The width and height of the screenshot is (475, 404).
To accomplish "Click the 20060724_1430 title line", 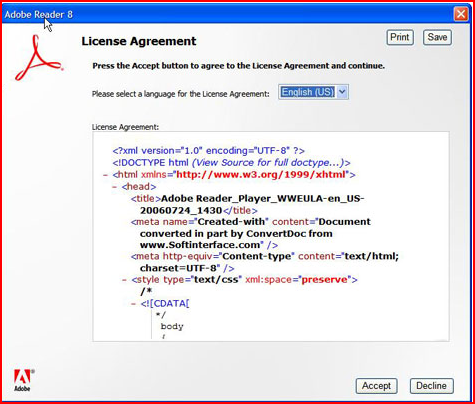I will 199,211.
